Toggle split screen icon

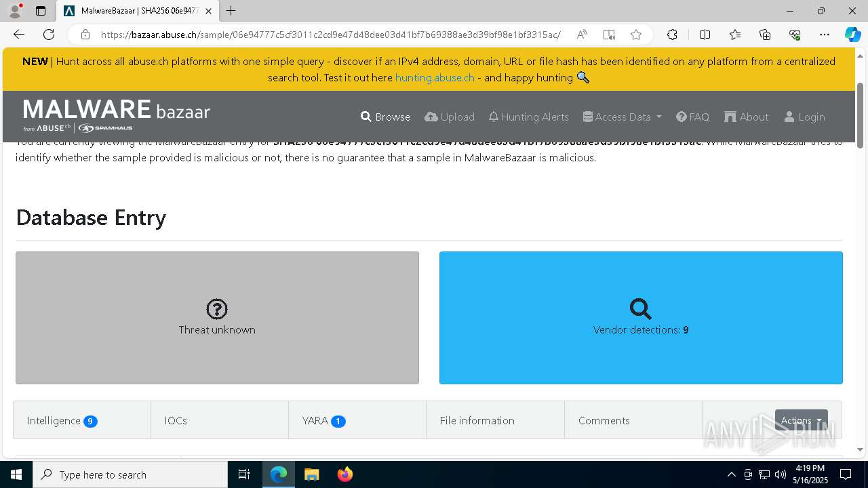[x=705, y=35]
